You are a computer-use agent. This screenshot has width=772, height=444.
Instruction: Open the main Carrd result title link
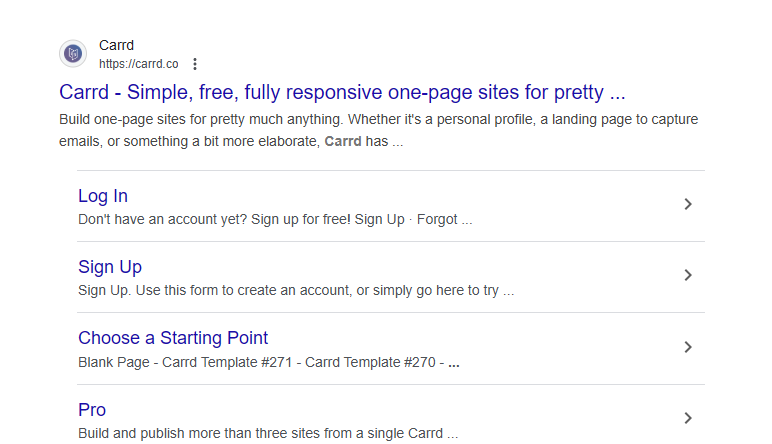[342, 92]
